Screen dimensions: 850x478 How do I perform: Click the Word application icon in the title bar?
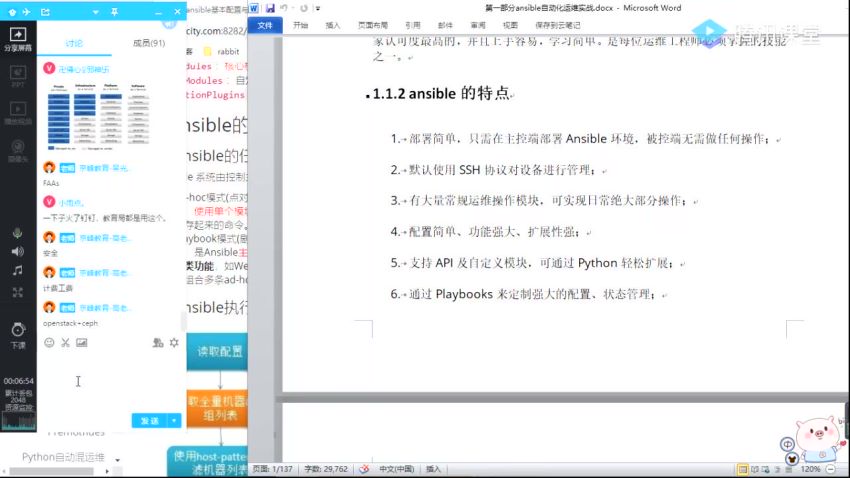(x=254, y=8)
